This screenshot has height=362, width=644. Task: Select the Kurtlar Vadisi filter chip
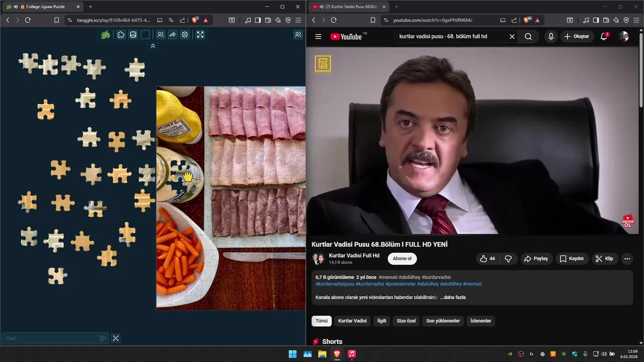[x=352, y=321]
